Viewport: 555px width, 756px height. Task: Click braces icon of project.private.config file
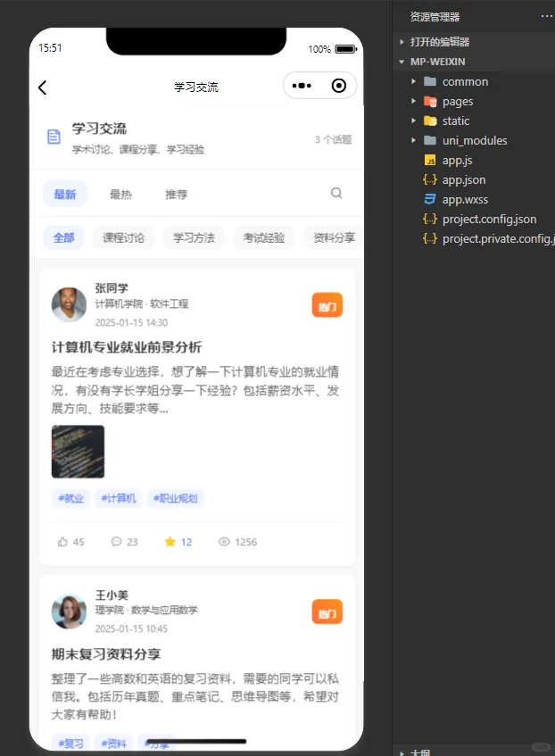click(429, 238)
